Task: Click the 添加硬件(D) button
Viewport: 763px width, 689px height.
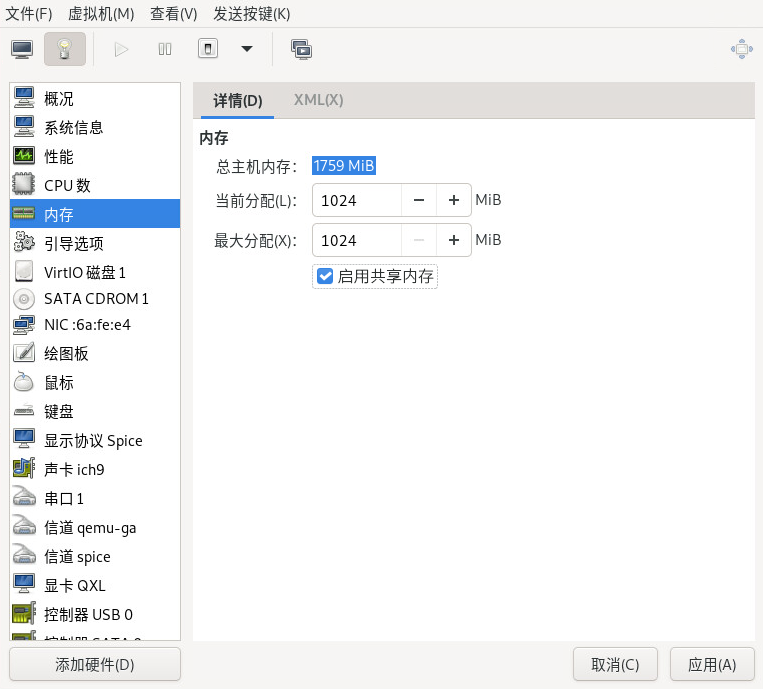Action: coord(95,665)
